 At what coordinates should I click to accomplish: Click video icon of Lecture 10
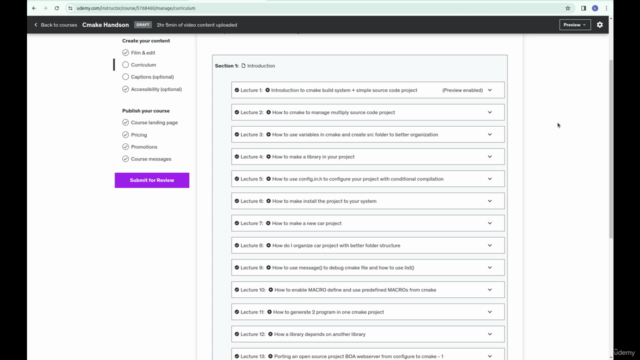click(271, 290)
